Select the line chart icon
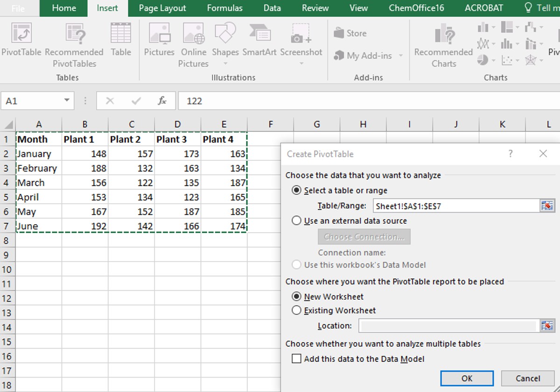Image resolution: width=560 pixels, height=392 pixels. (x=483, y=44)
